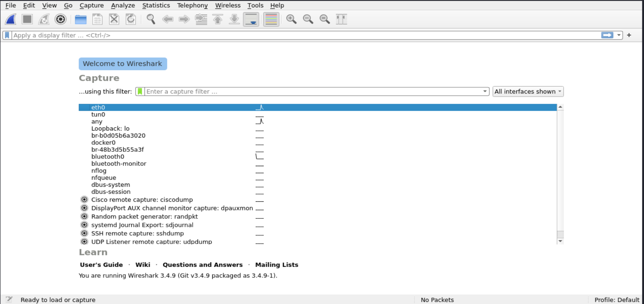Image resolution: width=644 pixels, height=304 pixels.
Task: Click the Profile: Default status bar entry
Action: [616, 300]
